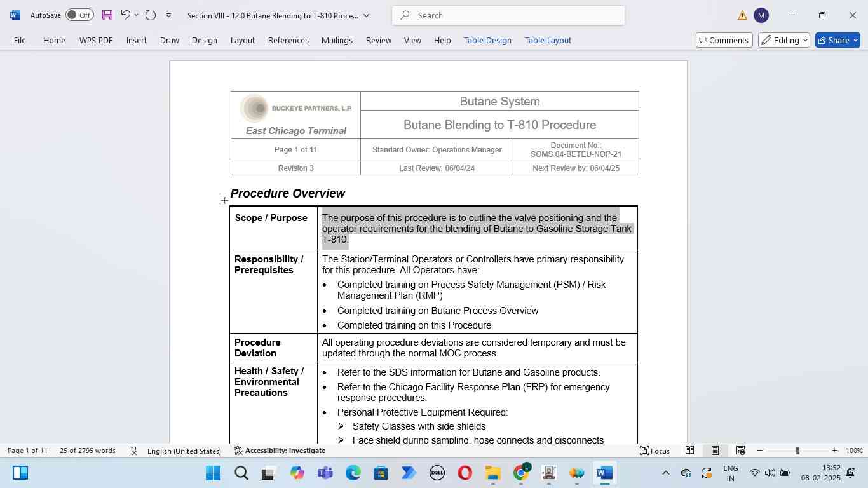Open Customize Quick Access Toolbar dropdown

pyautogui.click(x=168, y=15)
